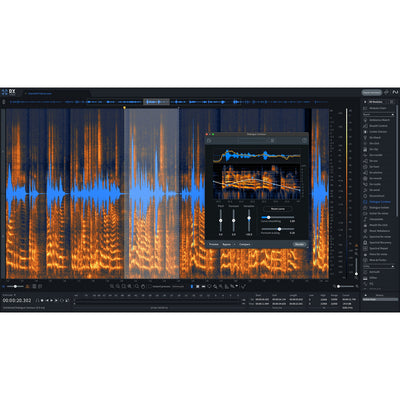Click the zoom tool magnifier icon

pyautogui.click(x=137, y=286)
